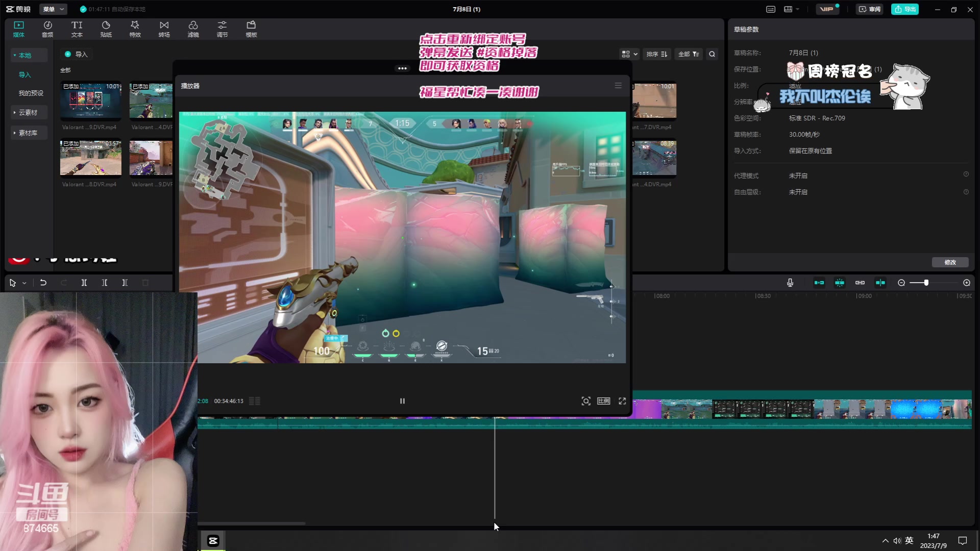Viewport: 980px width, 551px height.
Task: Click the player screenshot focus icon
Action: point(586,401)
